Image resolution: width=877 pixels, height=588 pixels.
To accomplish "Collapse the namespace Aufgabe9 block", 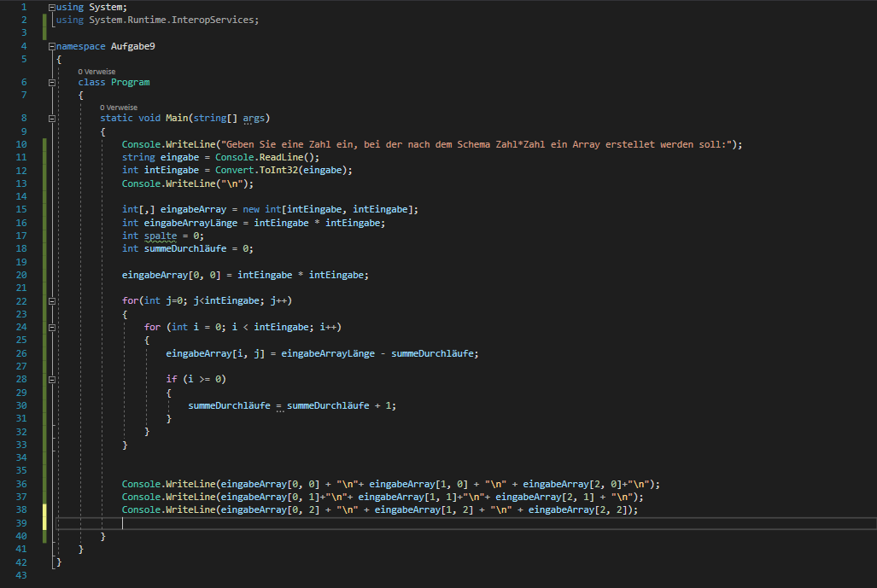I will click(x=53, y=46).
